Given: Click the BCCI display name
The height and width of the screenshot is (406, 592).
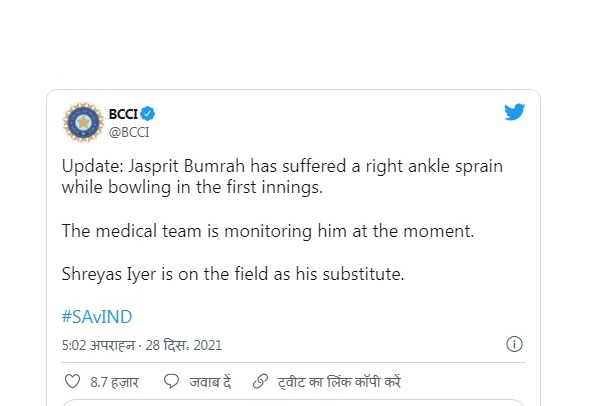Looking at the screenshot, I should pyautogui.click(x=123, y=114).
